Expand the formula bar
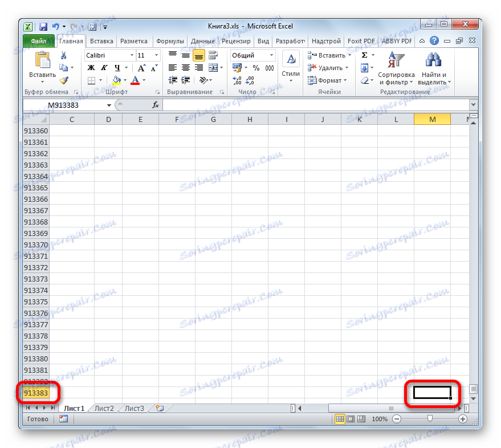 (473, 104)
